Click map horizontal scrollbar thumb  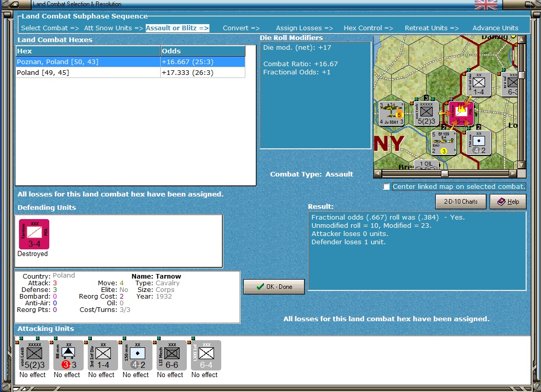445,173
